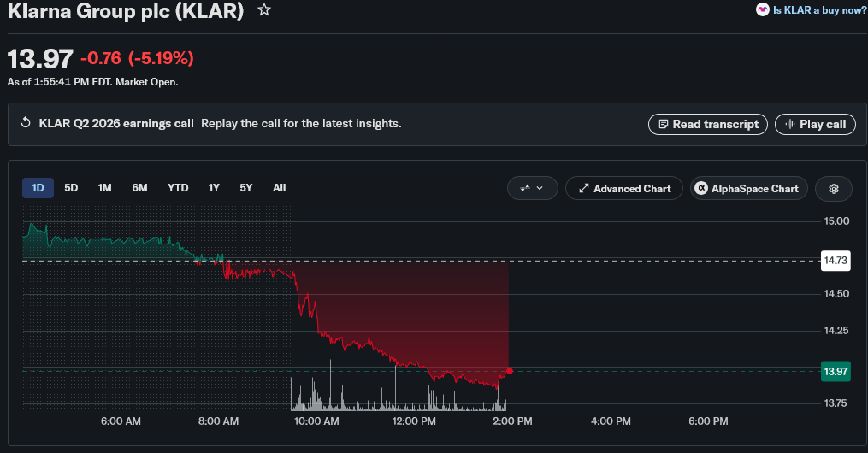Click the red current price dot on chart

[x=510, y=371]
